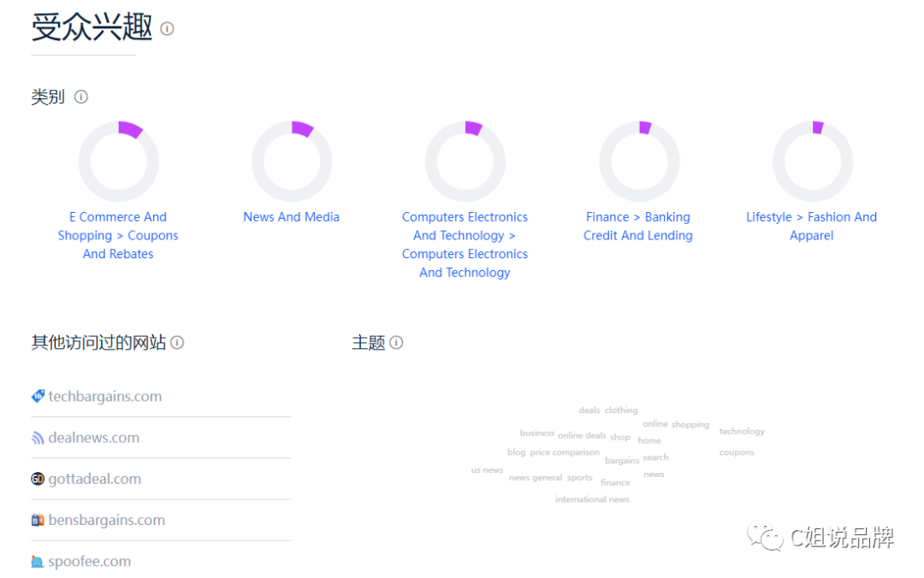Click the info icon next to 主题
This screenshot has height=578, width=924.
click(396, 343)
